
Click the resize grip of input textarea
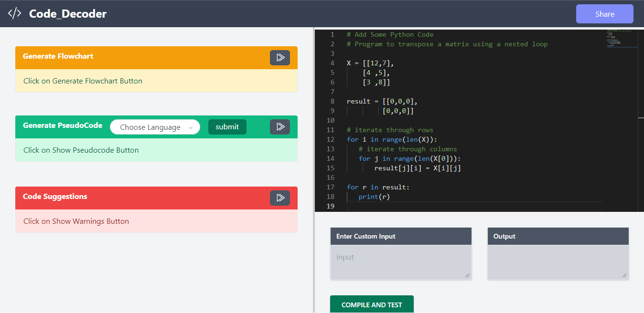(x=467, y=275)
